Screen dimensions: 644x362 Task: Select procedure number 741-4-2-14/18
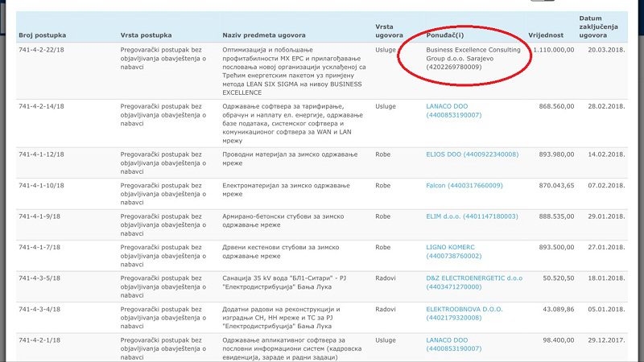(41, 106)
